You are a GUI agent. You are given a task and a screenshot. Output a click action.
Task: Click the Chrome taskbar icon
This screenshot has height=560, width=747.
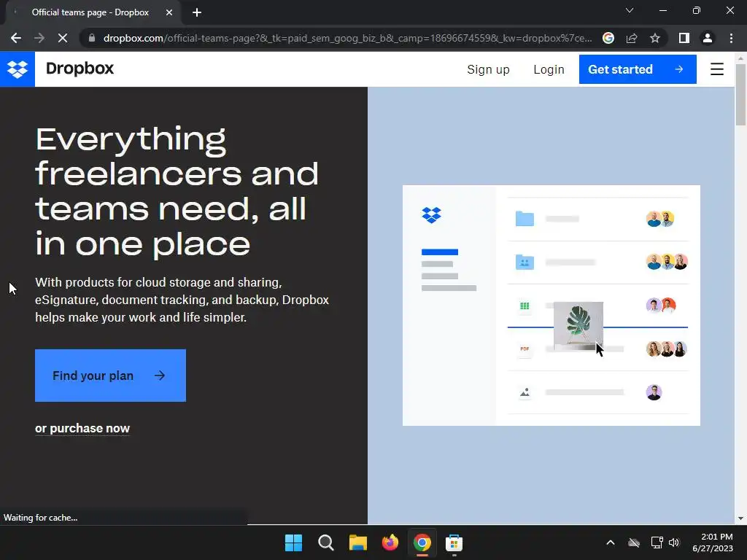click(422, 542)
